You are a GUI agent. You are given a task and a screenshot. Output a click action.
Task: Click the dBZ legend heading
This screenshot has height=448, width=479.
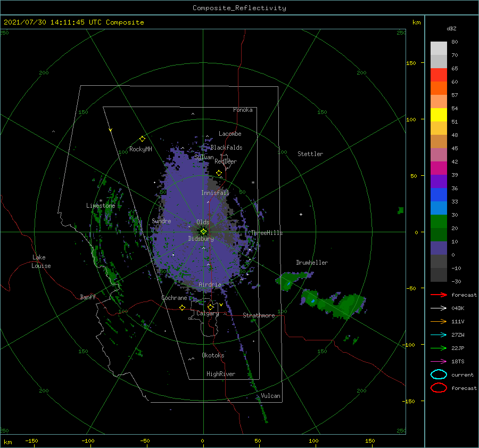coord(451,28)
